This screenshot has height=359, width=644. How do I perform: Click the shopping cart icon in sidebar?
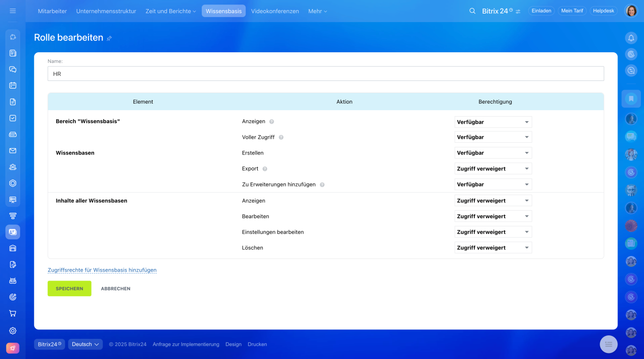pos(13,313)
